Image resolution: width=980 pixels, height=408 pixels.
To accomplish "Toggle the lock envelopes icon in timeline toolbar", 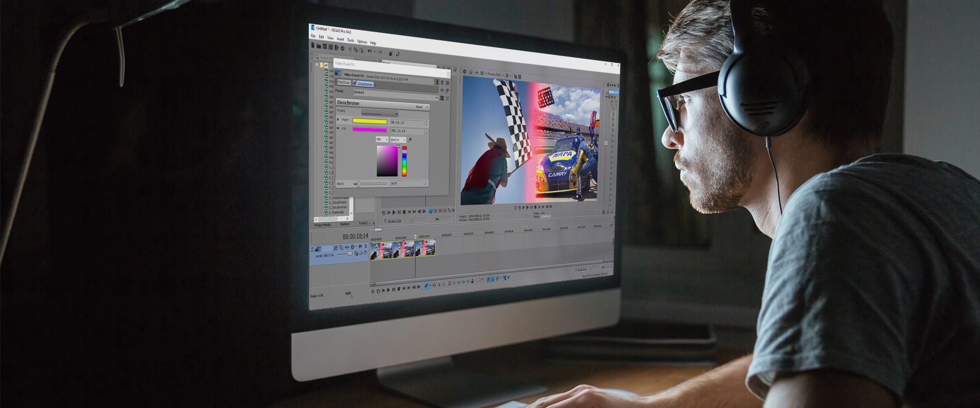I will (x=473, y=281).
